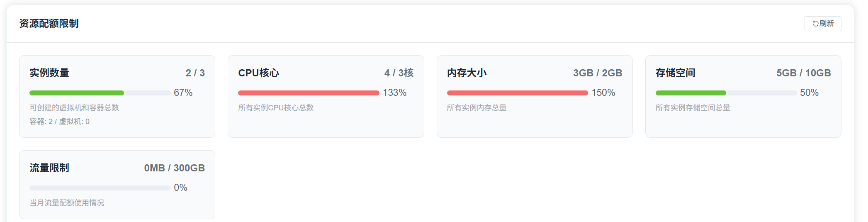Click the 实例数量 green progress bar
The width and height of the screenshot is (868, 222).
(x=77, y=93)
